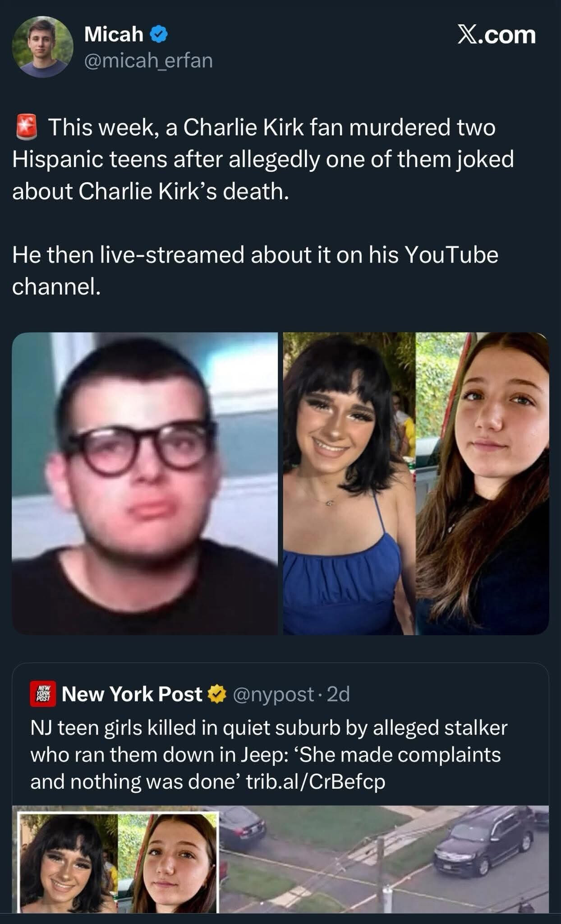Open the New York Post avatar icon
561x924 pixels.
43,694
